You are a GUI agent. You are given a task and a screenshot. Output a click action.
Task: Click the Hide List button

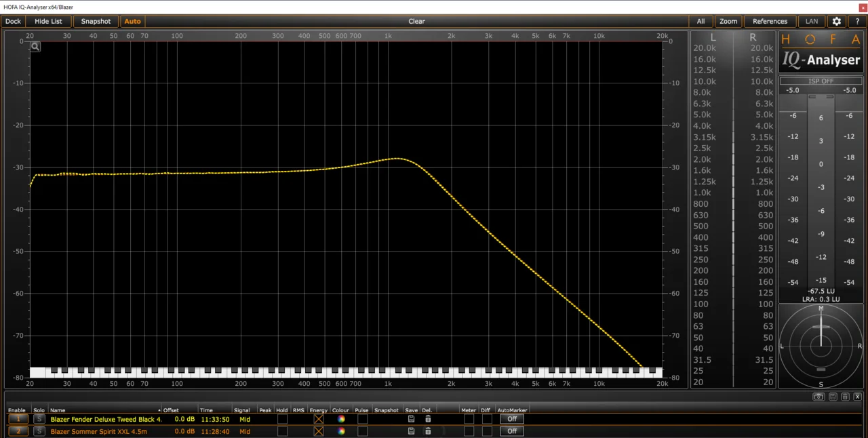[48, 21]
